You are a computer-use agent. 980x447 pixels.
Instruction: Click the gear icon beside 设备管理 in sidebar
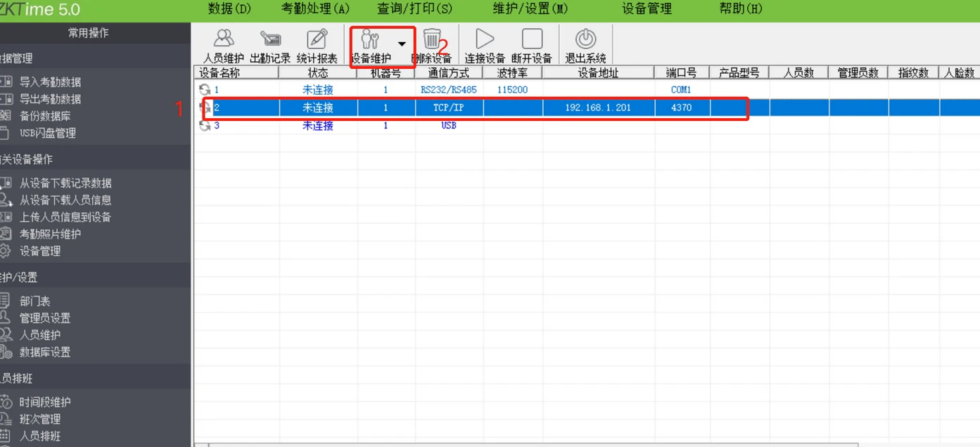point(6,251)
